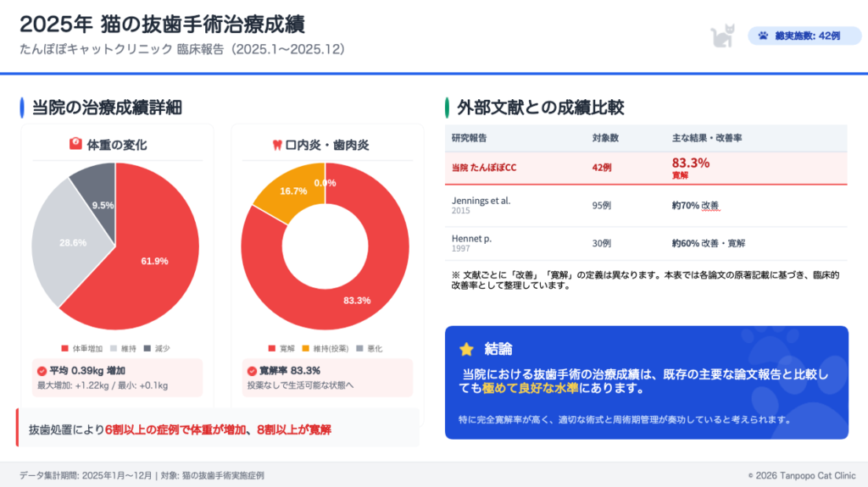Toggle the 体重増加 legend swatch

[x=65, y=348]
